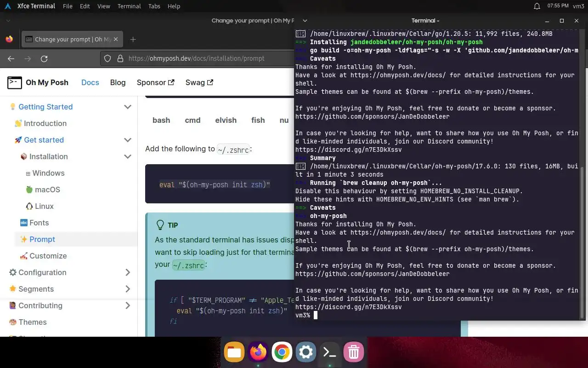Click the vm3% terminal prompt line
This screenshot has width=588, height=368.
(x=303, y=315)
